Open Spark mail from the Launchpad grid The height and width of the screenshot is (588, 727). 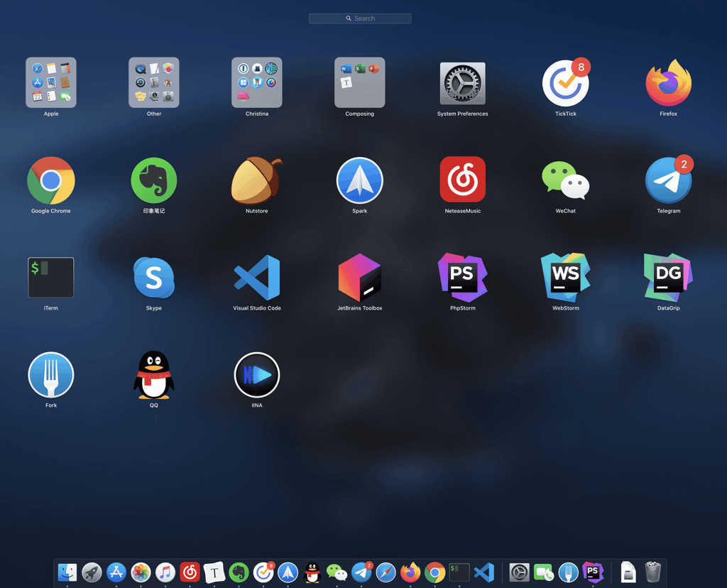pyautogui.click(x=360, y=180)
